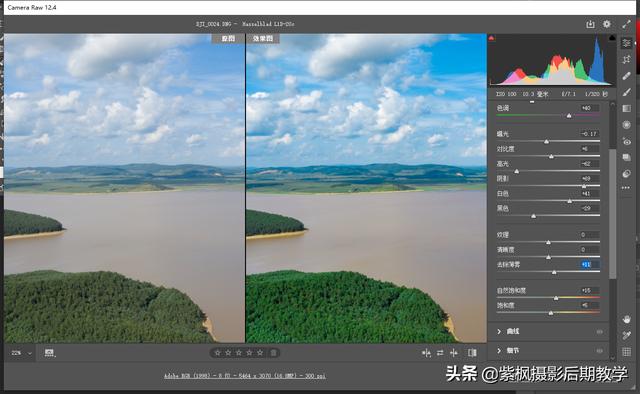Select the Spot Removal bandage tool
This screenshot has width=640, height=394.
click(627, 76)
